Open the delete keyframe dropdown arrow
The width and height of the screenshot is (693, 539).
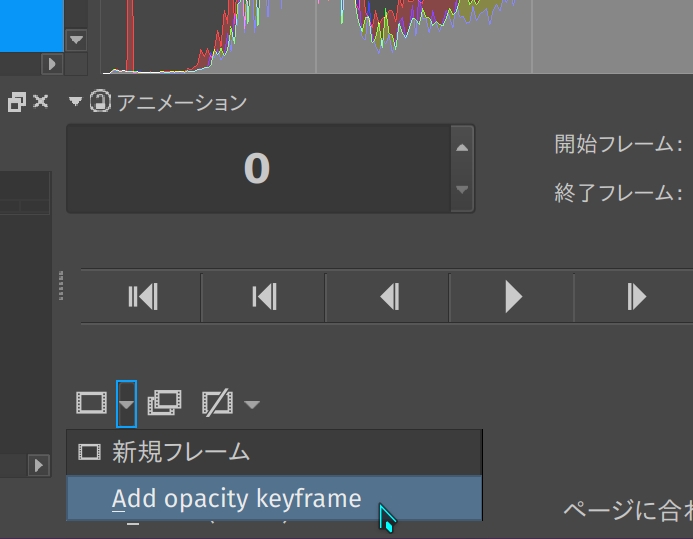click(x=252, y=404)
